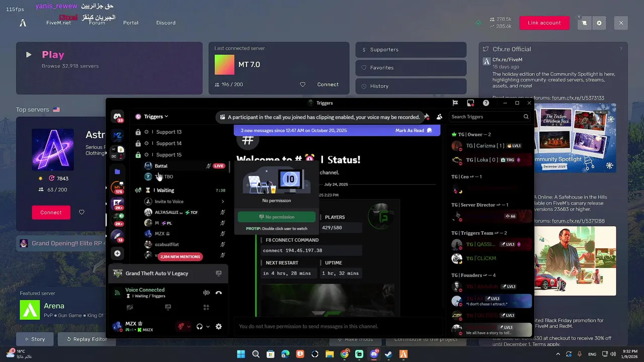
Task: Toggle camera in Discord voice panel
Action: (130, 307)
